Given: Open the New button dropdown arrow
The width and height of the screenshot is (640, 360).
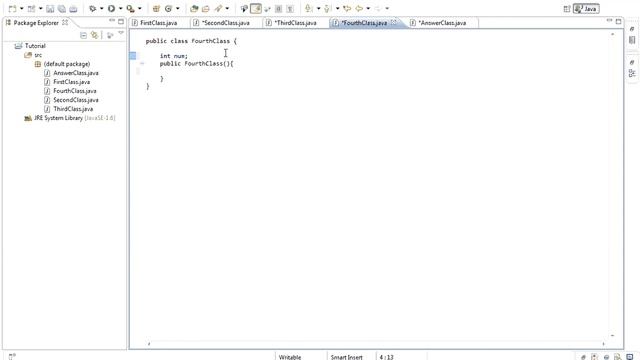Looking at the screenshot, I should tap(22, 9).
